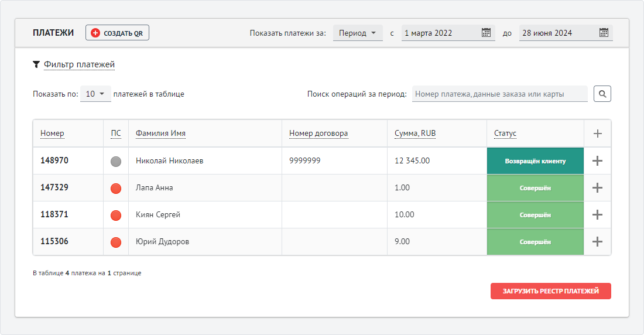Click Возвращён клиенту status cell
The height and width of the screenshot is (335, 644).
(535, 161)
